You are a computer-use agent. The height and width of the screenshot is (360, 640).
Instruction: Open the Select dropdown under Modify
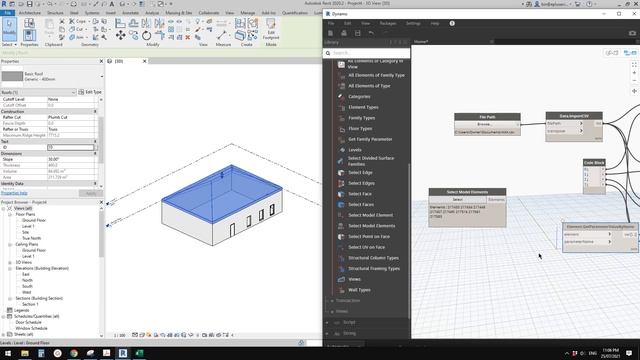pyautogui.click(x=9, y=44)
